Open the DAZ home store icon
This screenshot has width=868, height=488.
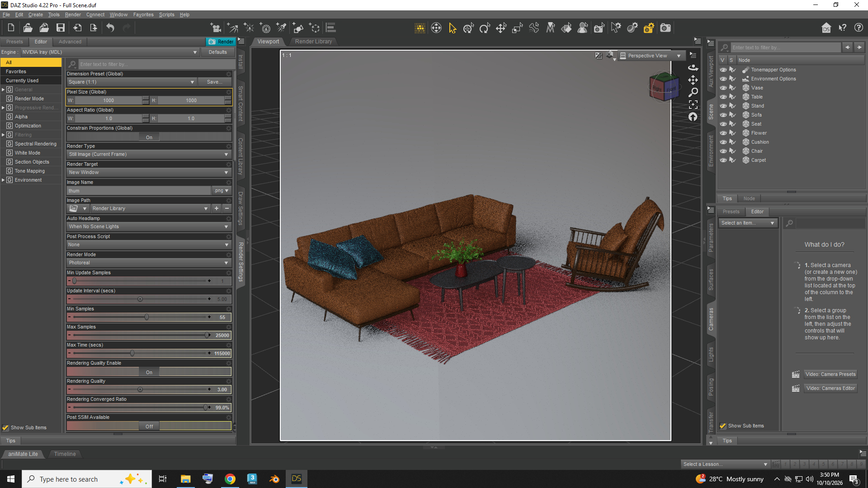click(x=826, y=28)
